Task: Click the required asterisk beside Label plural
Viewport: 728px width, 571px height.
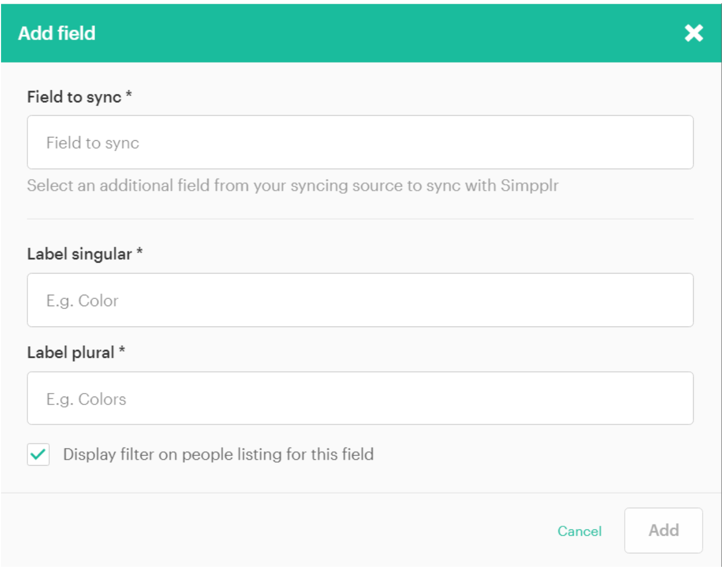Action: click(x=122, y=349)
